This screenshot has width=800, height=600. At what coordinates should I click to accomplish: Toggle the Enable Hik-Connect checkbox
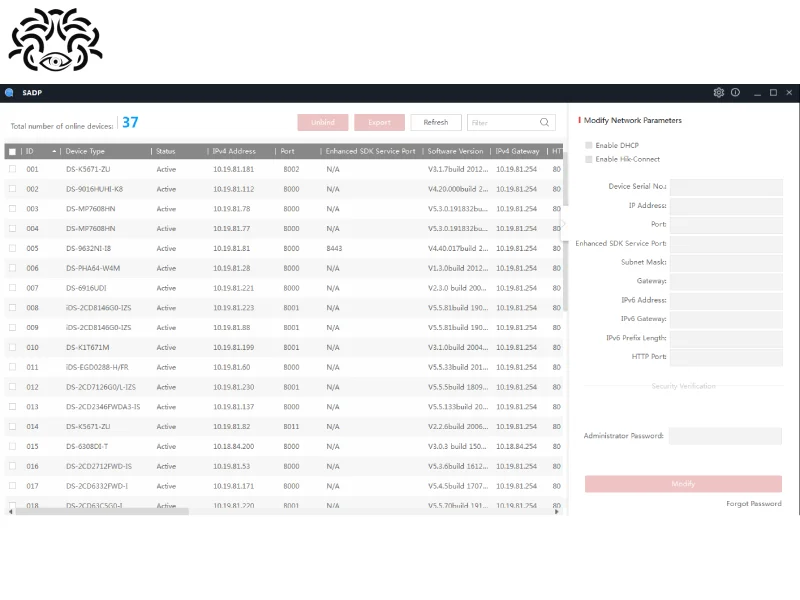point(589,159)
